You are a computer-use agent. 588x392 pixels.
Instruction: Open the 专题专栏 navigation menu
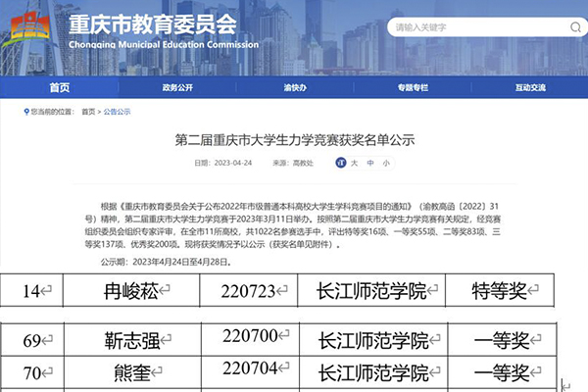(414, 87)
